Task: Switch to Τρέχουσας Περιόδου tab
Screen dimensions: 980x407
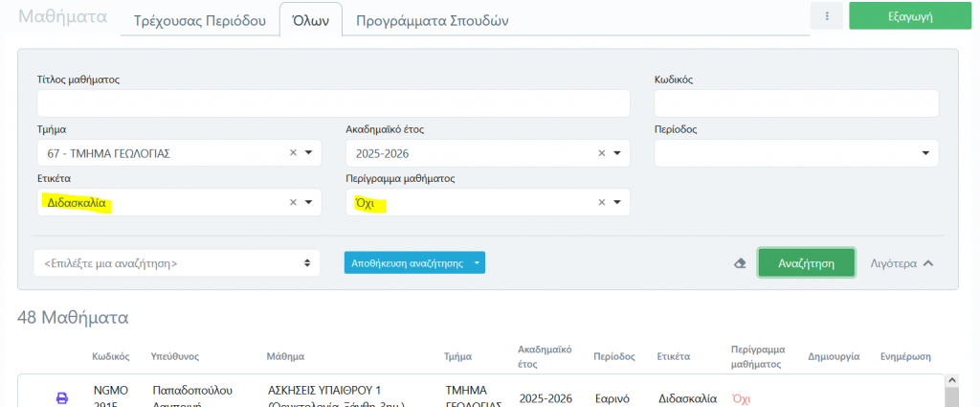Action: tap(199, 20)
